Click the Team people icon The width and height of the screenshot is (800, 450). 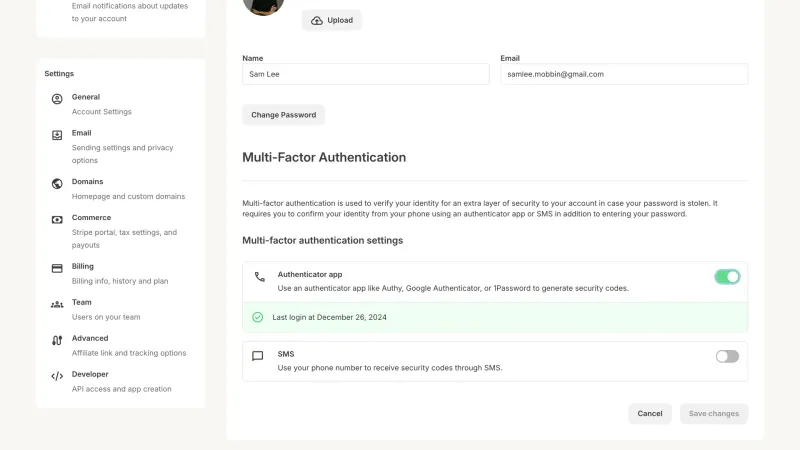(x=57, y=305)
